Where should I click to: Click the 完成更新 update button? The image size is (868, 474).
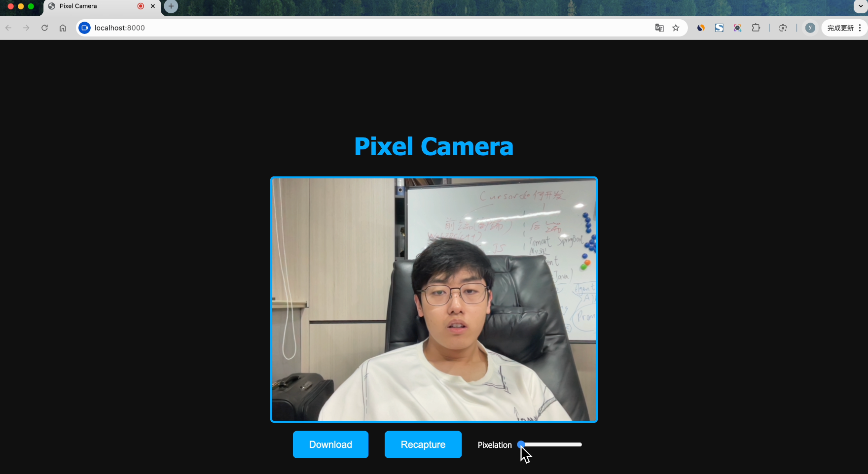(840, 28)
